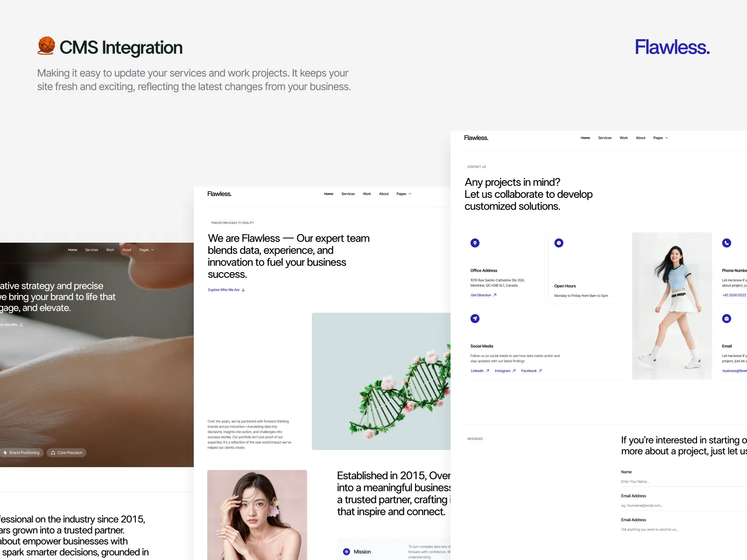Select Services in the contact page navbar
The width and height of the screenshot is (747, 560).
605,138
